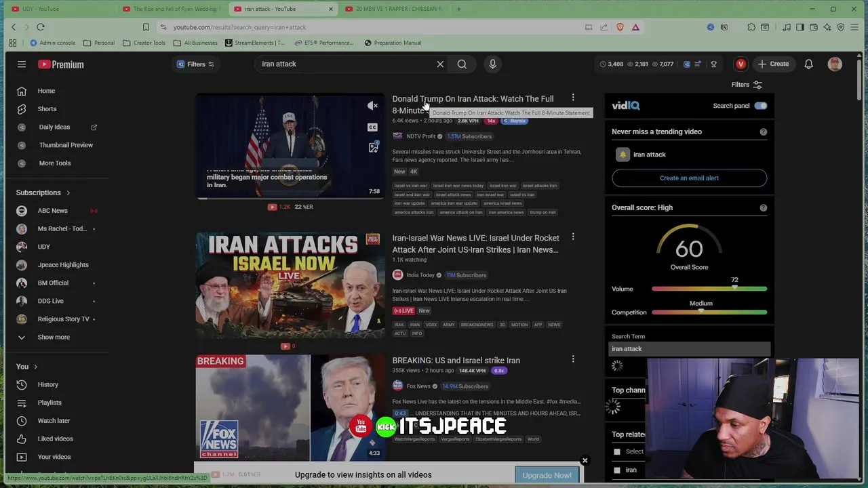868x488 pixels.
Task: Open the Brave wallet icon
Action: [x=814, y=27]
